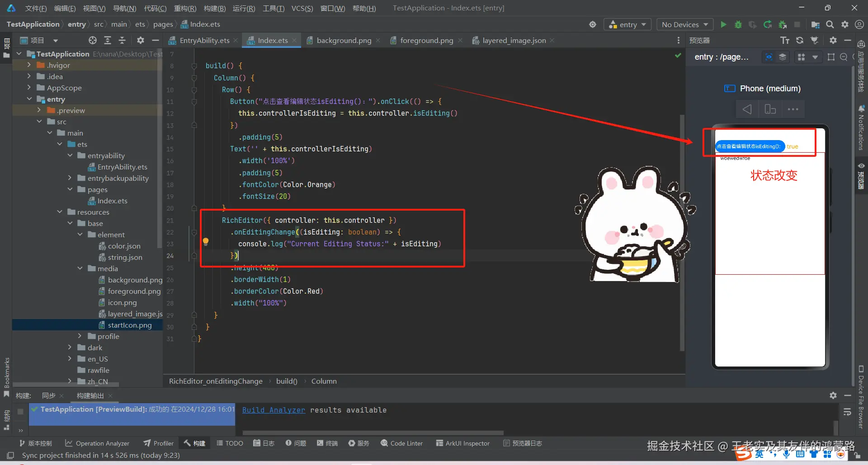Run the entry module with the green Run icon
This screenshot has height=465, width=868.
click(723, 24)
